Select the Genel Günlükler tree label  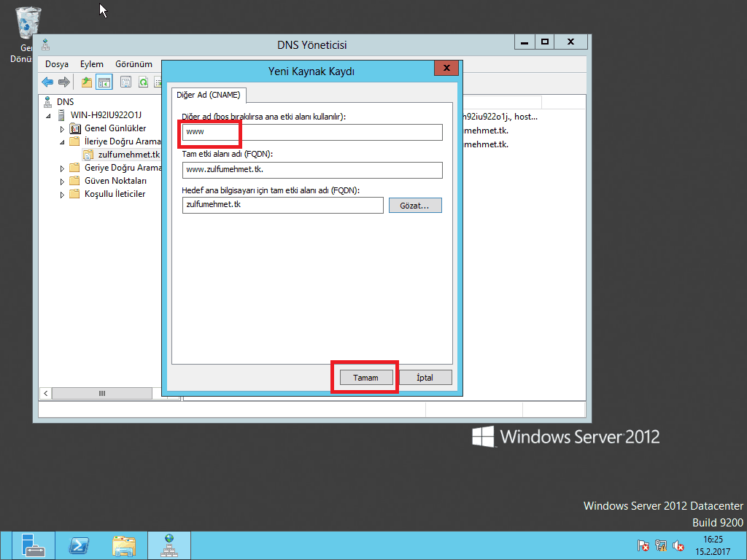(x=115, y=128)
